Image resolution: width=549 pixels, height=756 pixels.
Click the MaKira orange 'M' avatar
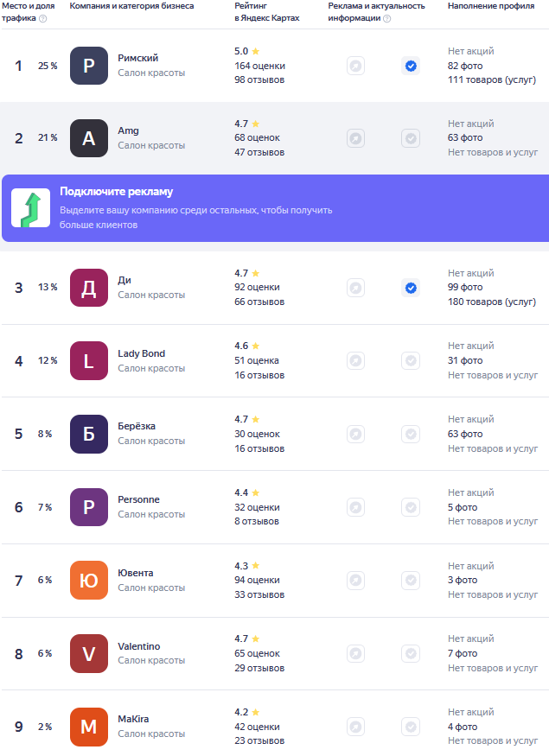(x=89, y=727)
